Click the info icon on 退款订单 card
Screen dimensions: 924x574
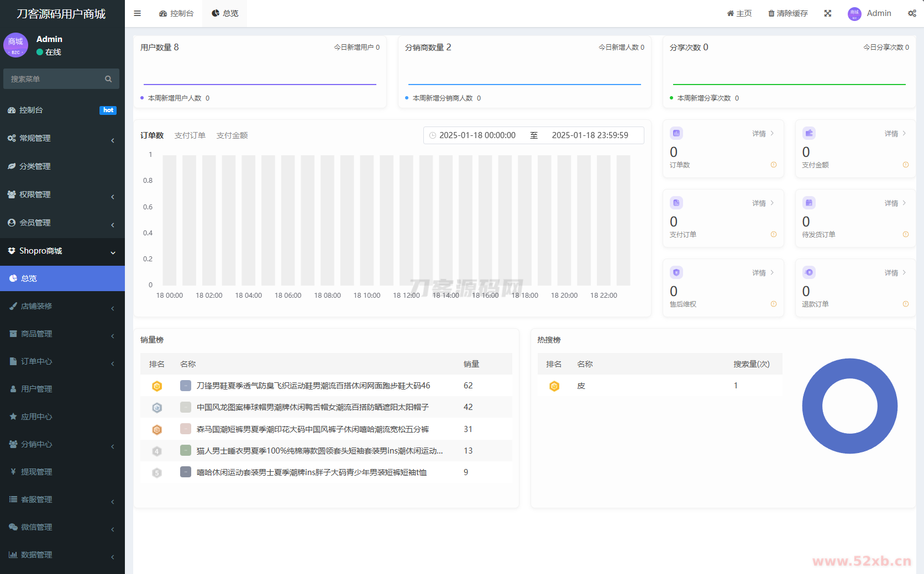906,304
